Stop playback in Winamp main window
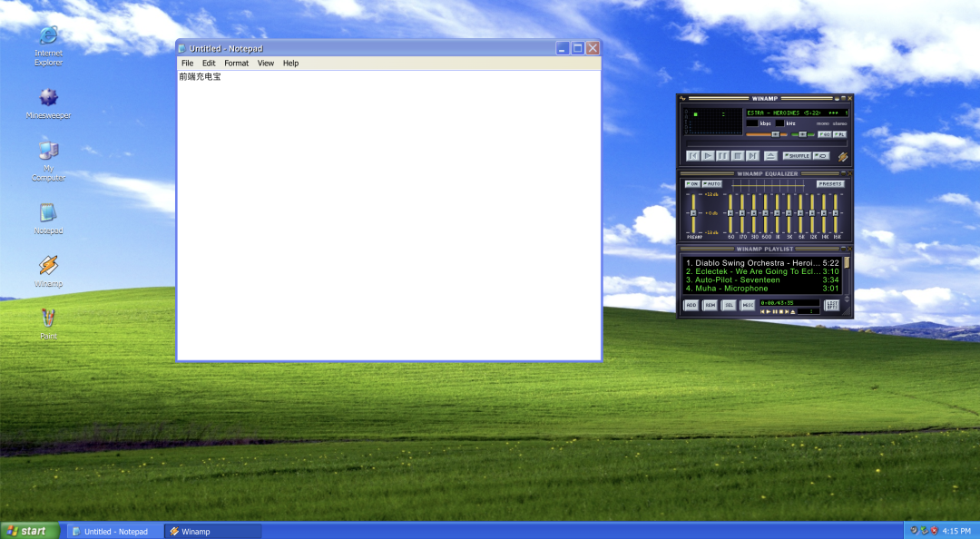This screenshot has height=539, width=980. pos(738,156)
